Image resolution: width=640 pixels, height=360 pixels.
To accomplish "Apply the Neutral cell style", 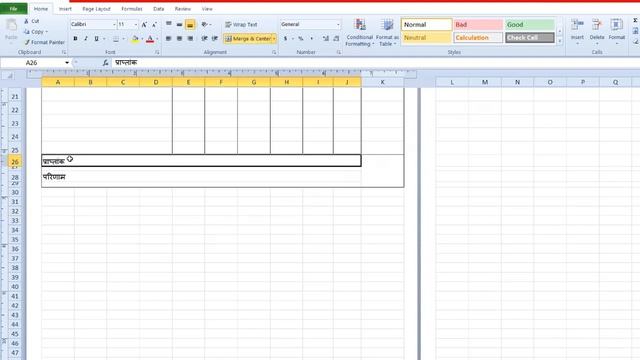I will click(x=427, y=38).
